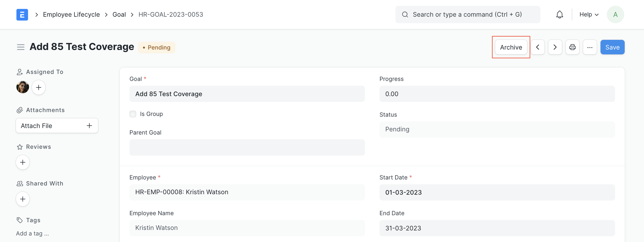Focus the search command bar
The width and height of the screenshot is (644, 242).
[468, 14]
